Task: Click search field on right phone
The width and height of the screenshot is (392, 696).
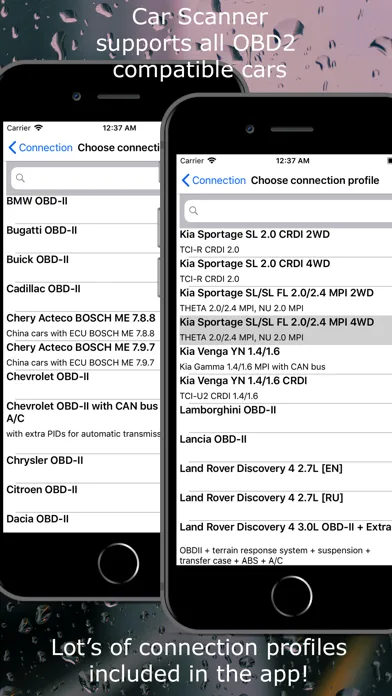Action: (x=288, y=211)
